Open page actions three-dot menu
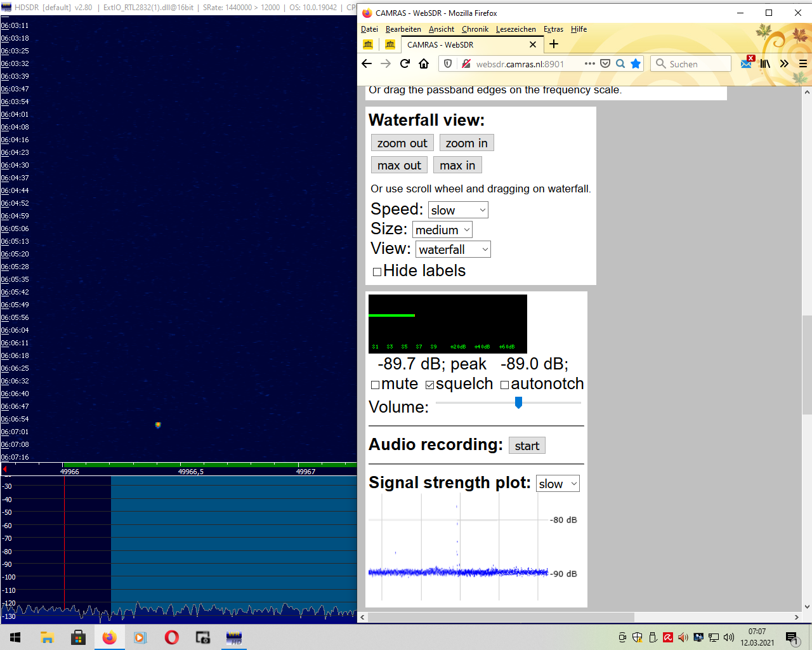 [x=590, y=63]
